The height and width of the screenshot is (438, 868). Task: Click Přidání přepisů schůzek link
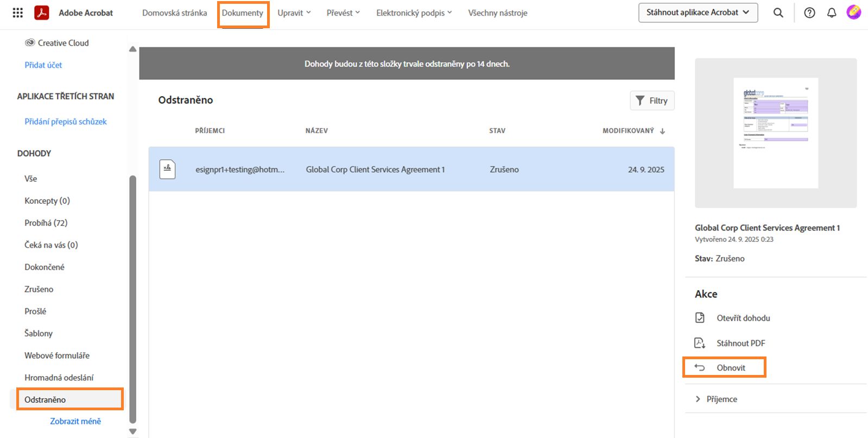coord(66,121)
